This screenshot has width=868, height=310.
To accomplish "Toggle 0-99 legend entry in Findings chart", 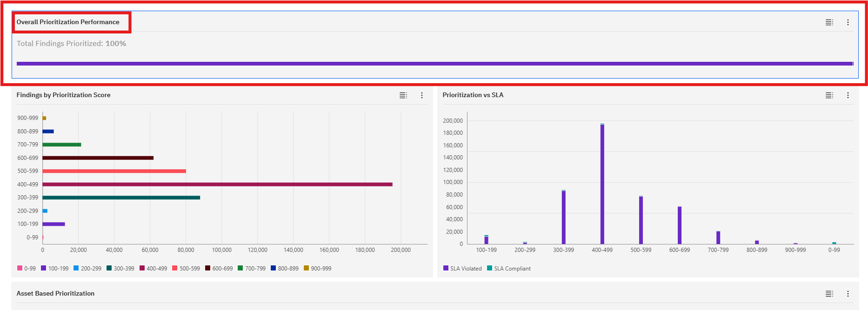I will tap(27, 268).
